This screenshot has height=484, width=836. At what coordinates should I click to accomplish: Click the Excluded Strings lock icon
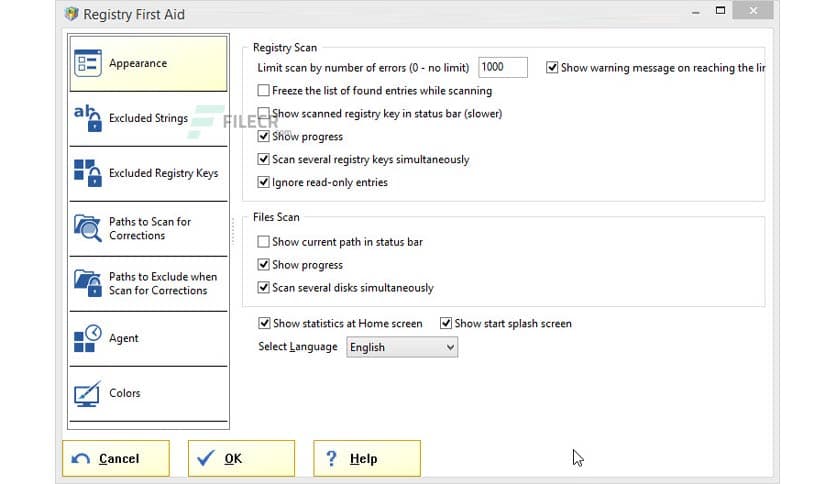(x=87, y=118)
